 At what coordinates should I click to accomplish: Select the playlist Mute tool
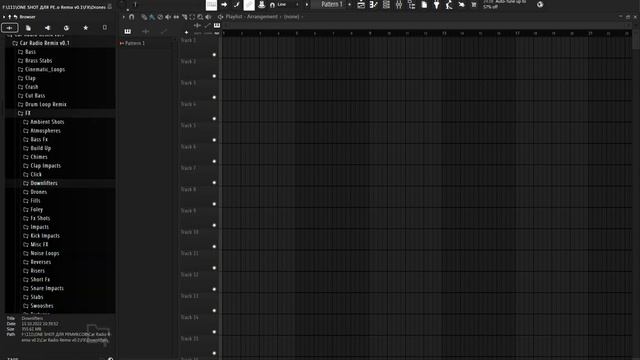(168, 17)
